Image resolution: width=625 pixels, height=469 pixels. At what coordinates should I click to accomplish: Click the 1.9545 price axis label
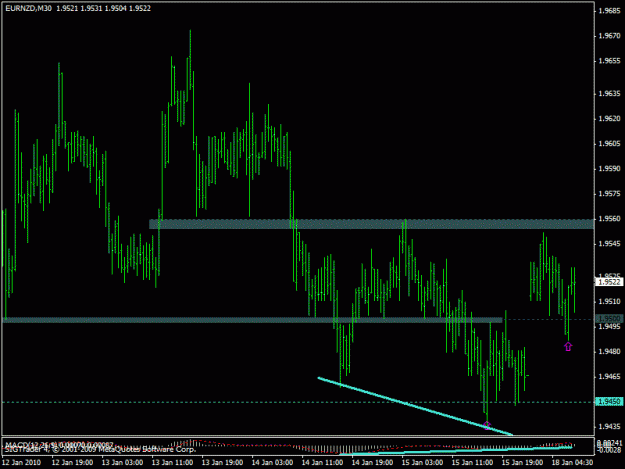coord(609,243)
